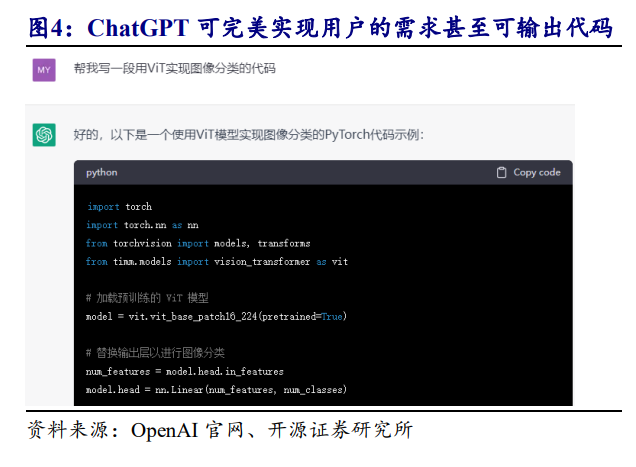Click the torchvision import line
Image resolution: width=636 pixels, height=467 pixels.
[x=198, y=243]
